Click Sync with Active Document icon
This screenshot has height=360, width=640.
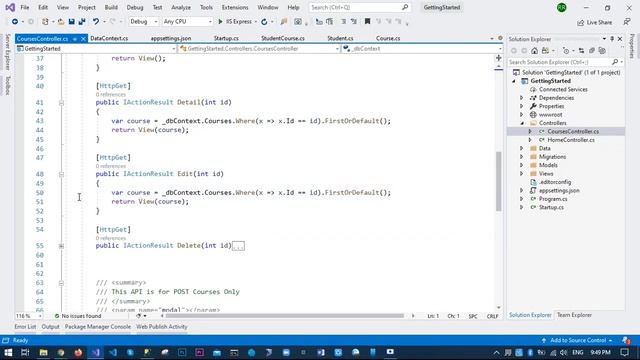pyautogui.click(x=581, y=51)
